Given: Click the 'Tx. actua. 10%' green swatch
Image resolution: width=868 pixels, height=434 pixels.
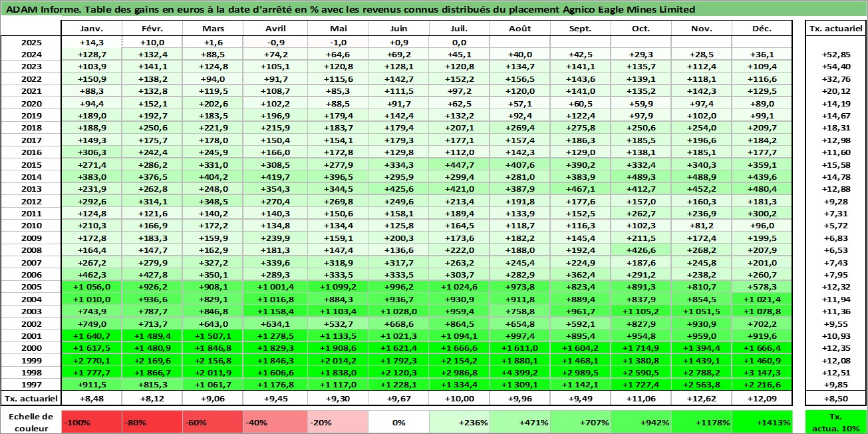Looking at the screenshot, I should pyautogui.click(x=836, y=422).
